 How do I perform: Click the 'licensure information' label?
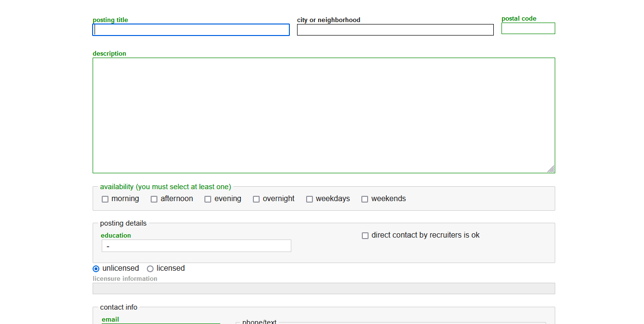tap(125, 279)
